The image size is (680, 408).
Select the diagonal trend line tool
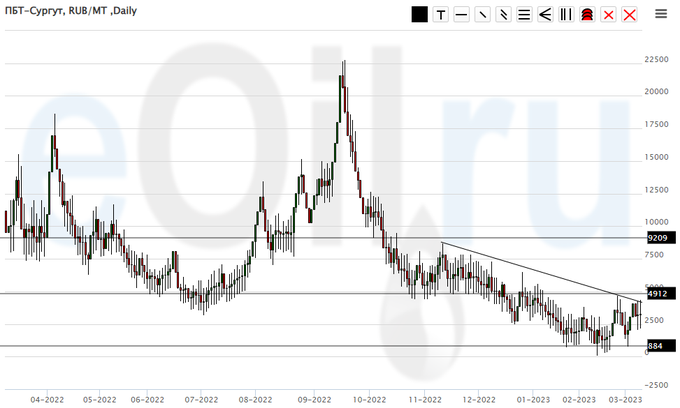click(482, 15)
